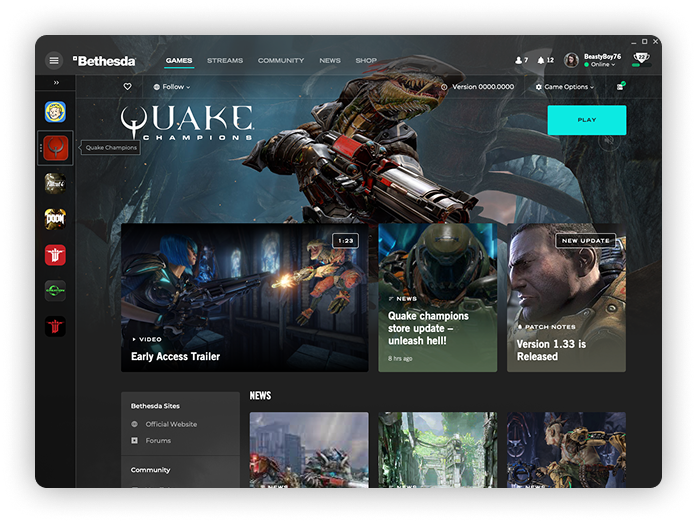Open the Official Website link
This screenshot has width=697, height=523.
[x=171, y=424]
